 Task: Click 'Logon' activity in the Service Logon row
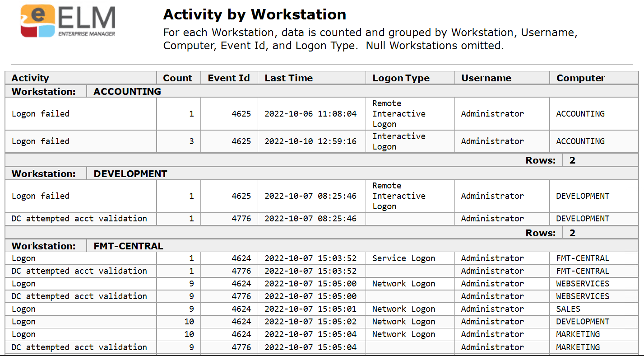23,258
